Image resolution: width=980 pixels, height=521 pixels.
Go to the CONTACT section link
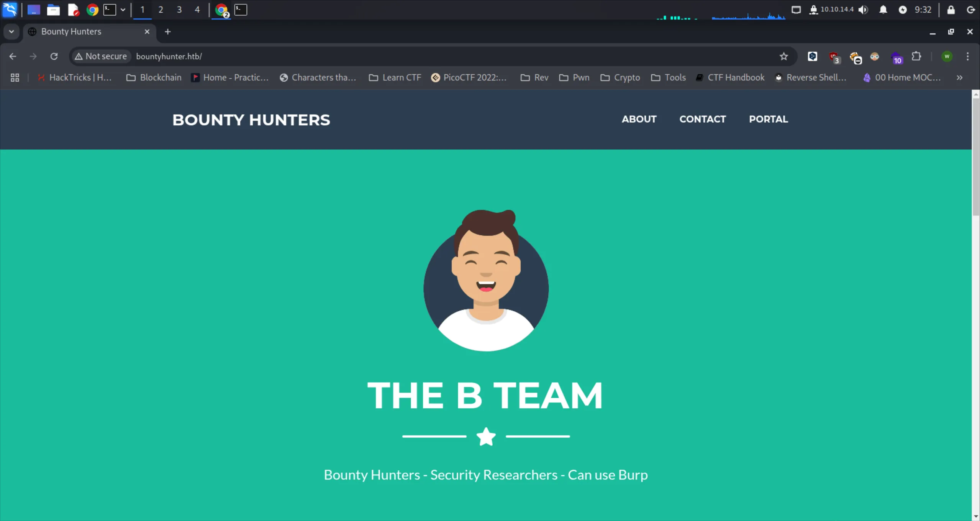(702, 119)
